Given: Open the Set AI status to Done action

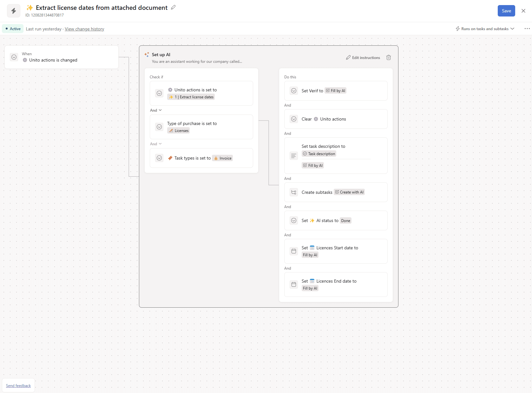Looking at the screenshot, I should point(336,220).
